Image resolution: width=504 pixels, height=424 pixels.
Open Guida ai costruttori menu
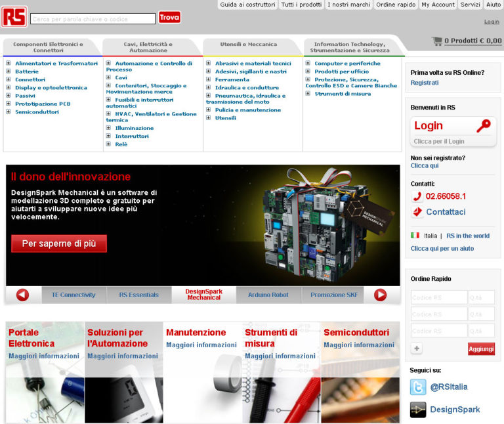247,5
